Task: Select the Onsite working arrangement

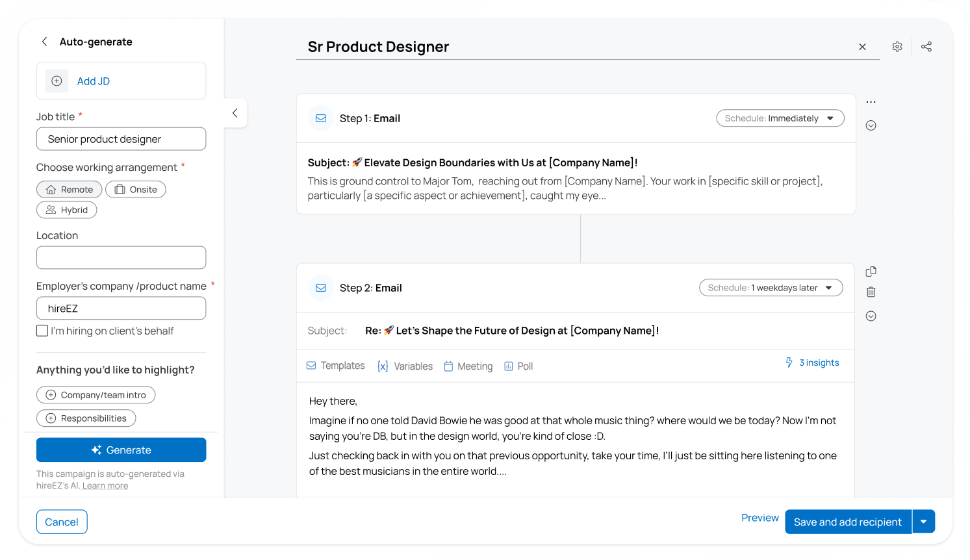Action: click(136, 190)
